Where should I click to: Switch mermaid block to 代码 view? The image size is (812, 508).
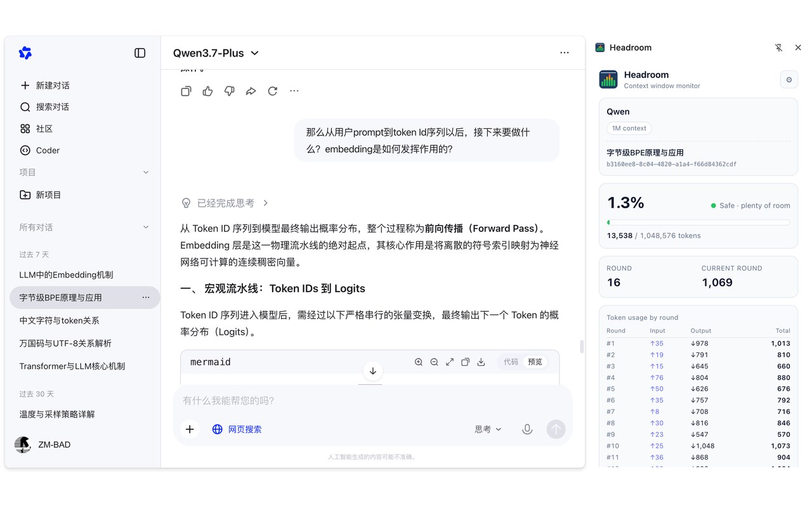coord(511,362)
